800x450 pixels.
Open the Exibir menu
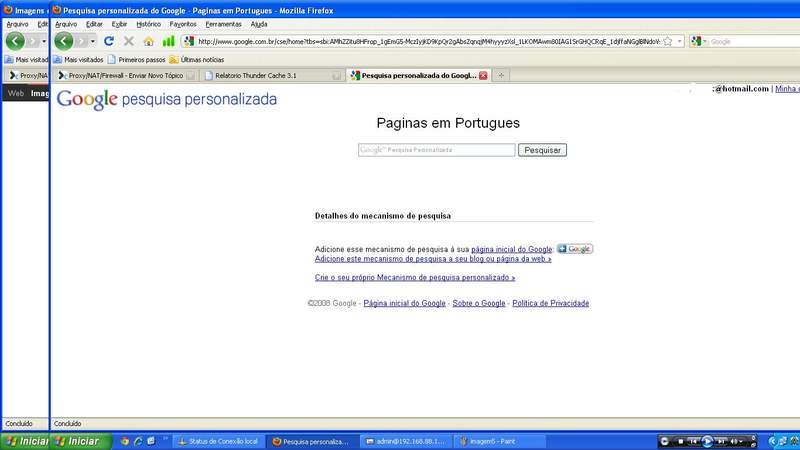tap(119, 24)
